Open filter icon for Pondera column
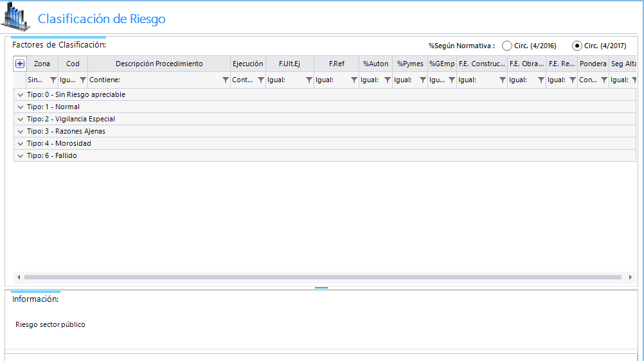Screen dimensions: 644x361 coord(604,80)
